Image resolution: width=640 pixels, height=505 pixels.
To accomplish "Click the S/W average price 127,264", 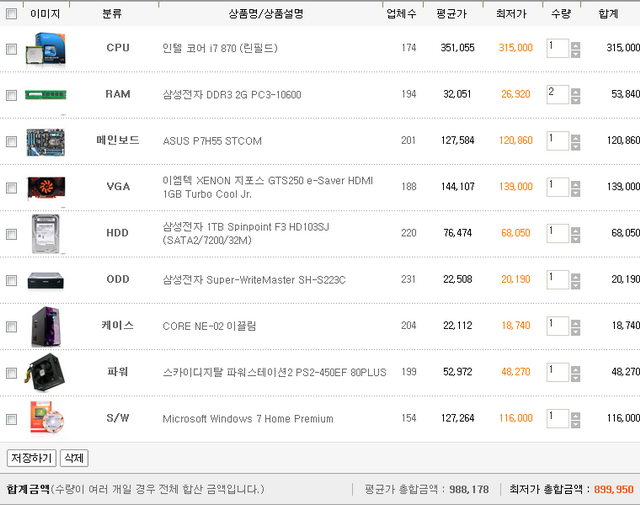I will (458, 418).
